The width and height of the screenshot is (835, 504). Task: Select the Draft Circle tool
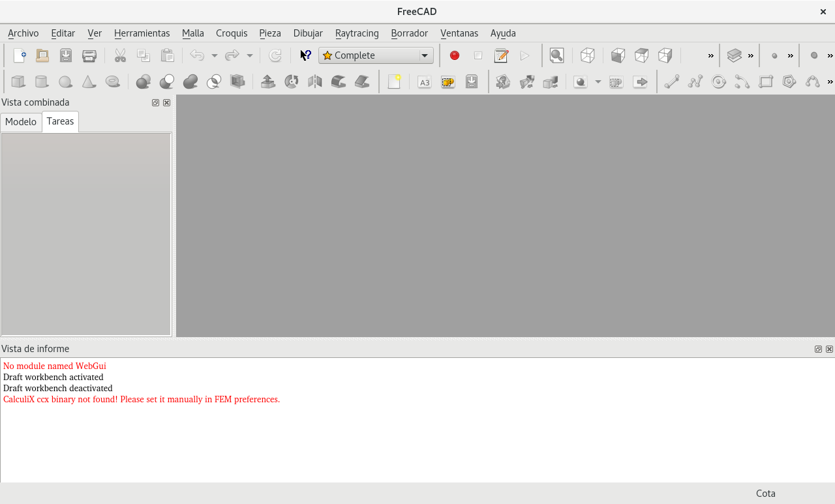tap(719, 82)
